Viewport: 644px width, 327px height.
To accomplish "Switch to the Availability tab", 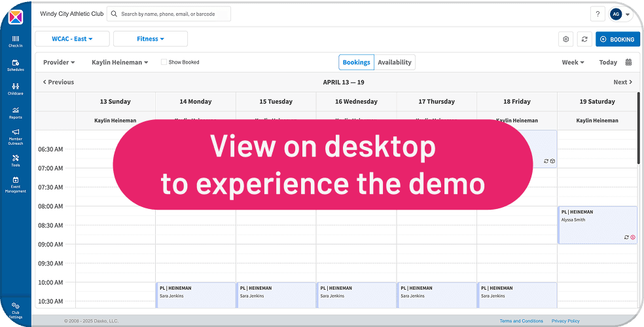I will click(395, 62).
